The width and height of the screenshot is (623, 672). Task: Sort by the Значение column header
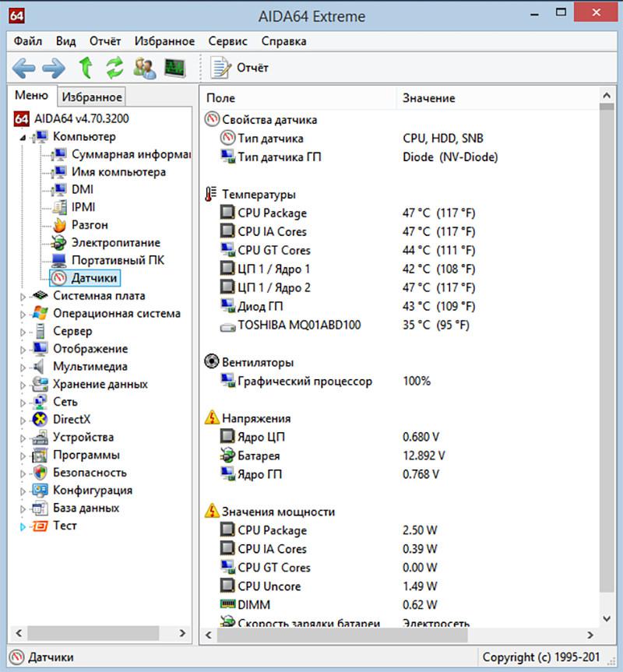coord(498,98)
